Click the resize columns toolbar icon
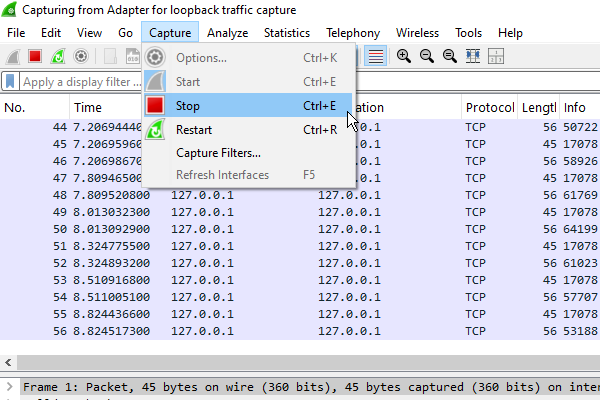This screenshot has height=400, width=600. [473, 56]
